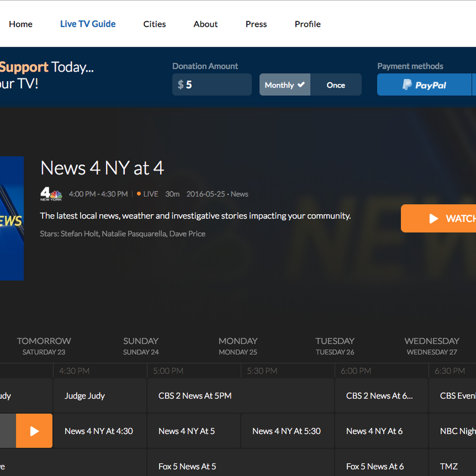Click the NBC 4 New York channel logo
476x476 pixels.
51,194
